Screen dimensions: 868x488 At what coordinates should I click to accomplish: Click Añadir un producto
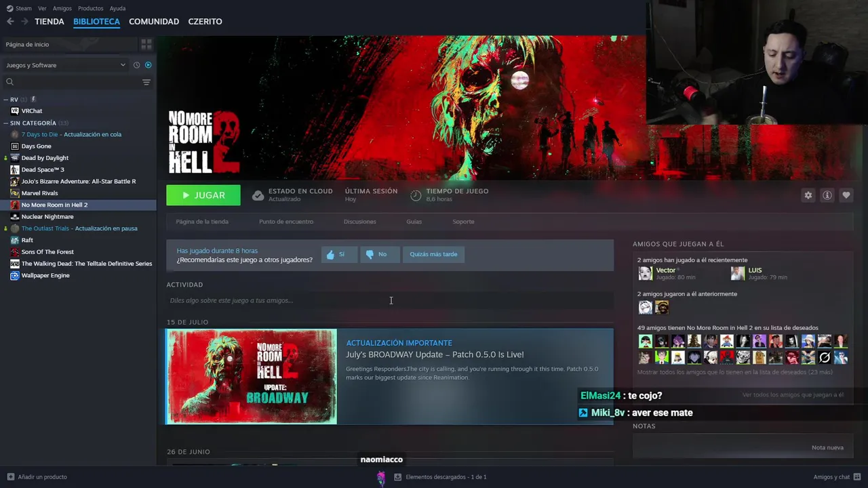(x=37, y=477)
